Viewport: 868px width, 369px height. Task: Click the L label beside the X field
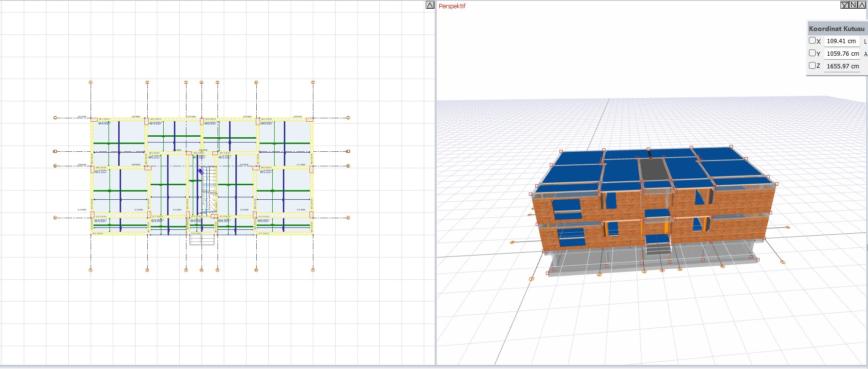tap(865, 42)
